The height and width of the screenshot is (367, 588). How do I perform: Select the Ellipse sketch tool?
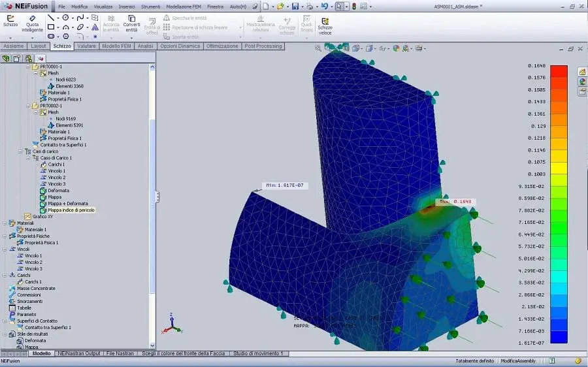click(x=80, y=27)
